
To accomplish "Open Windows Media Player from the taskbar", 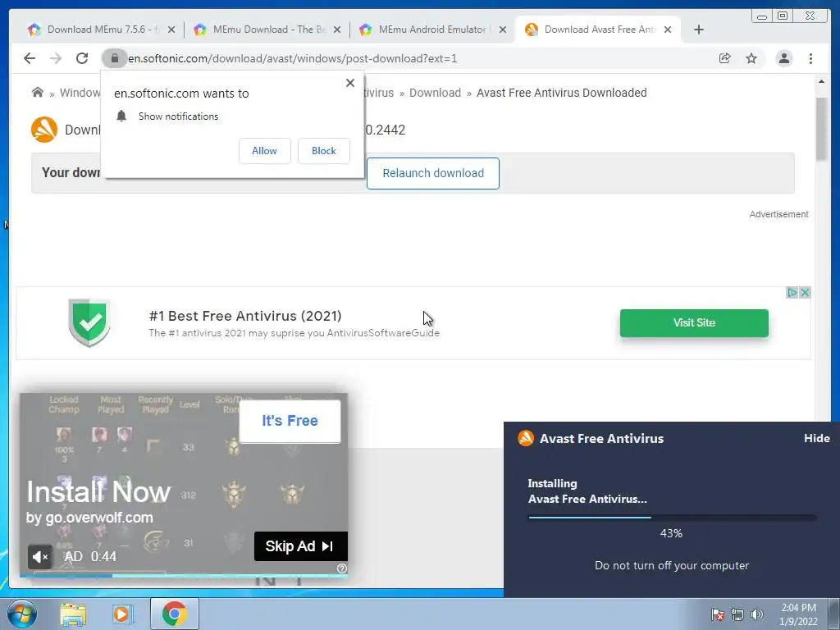I will pos(121,614).
